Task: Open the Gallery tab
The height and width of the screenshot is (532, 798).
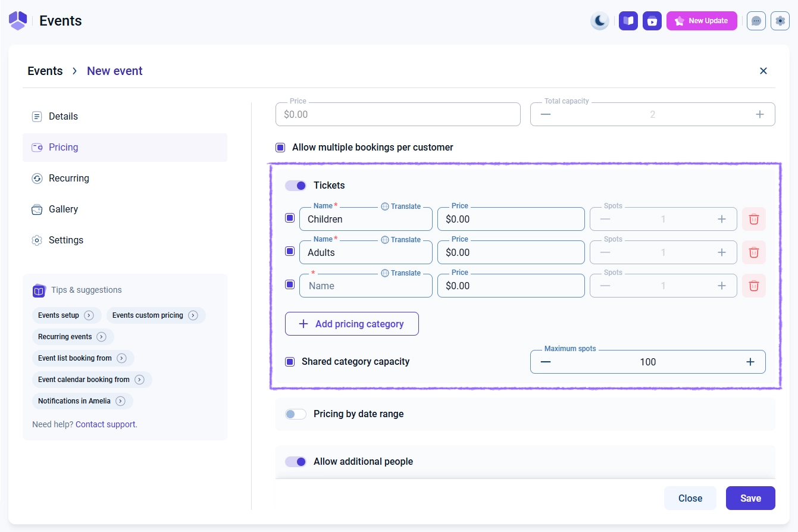Action: click(x=63, y=209)
